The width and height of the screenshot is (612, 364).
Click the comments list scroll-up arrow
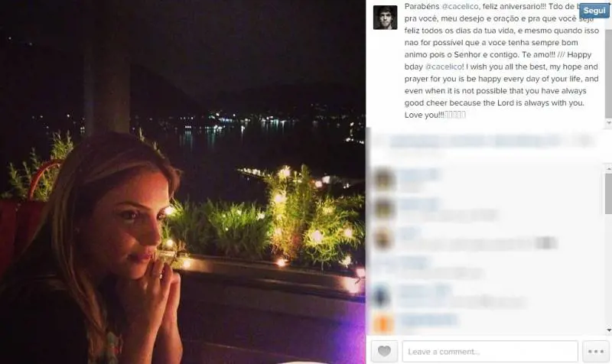point(608,168)
